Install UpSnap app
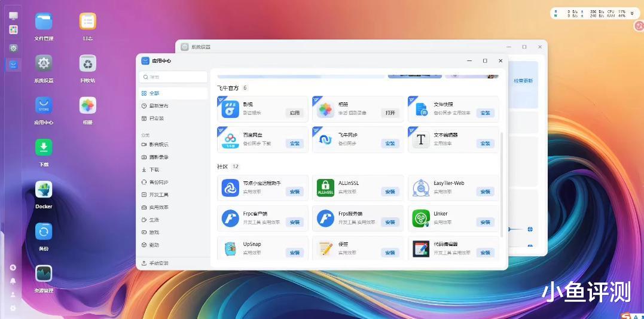 [294, 253]
